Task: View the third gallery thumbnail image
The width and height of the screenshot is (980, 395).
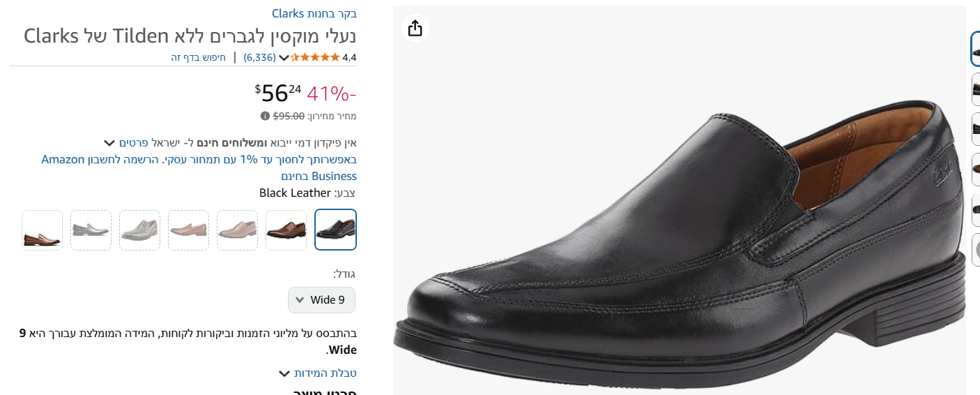Action: 975,130
